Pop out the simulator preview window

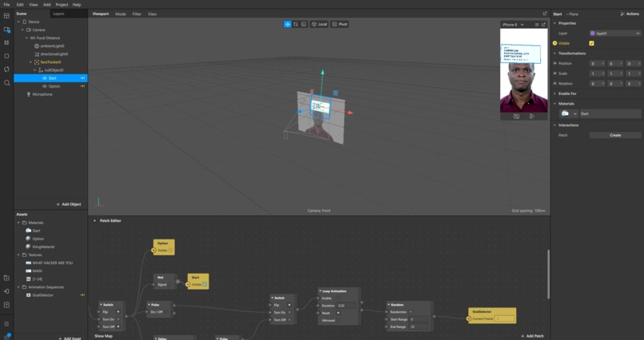(543, 25)
